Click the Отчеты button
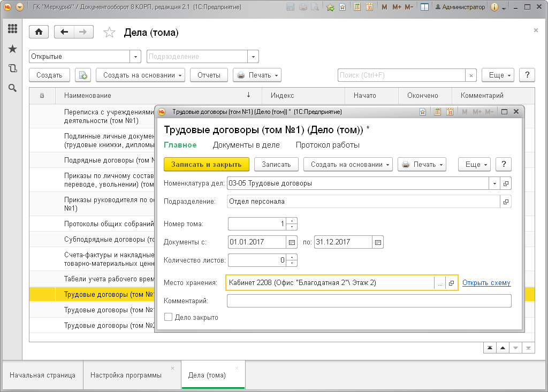548x392 pixels. tap(209, 75)
